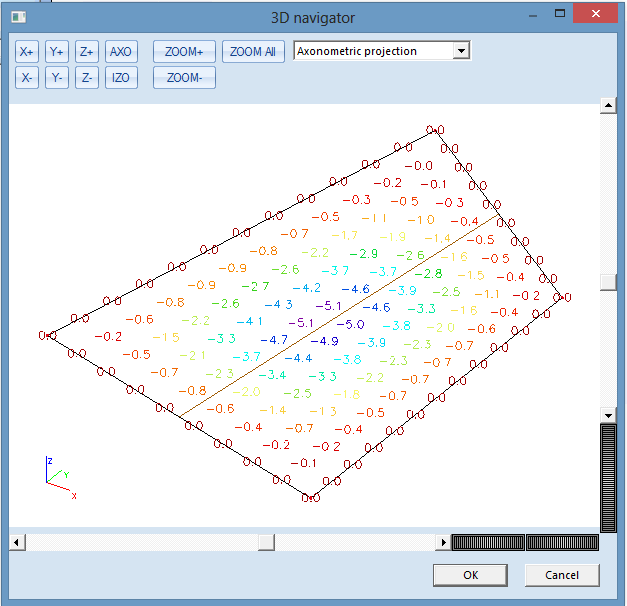
Task: Switch to IZO view
Action: coord(120,78)
